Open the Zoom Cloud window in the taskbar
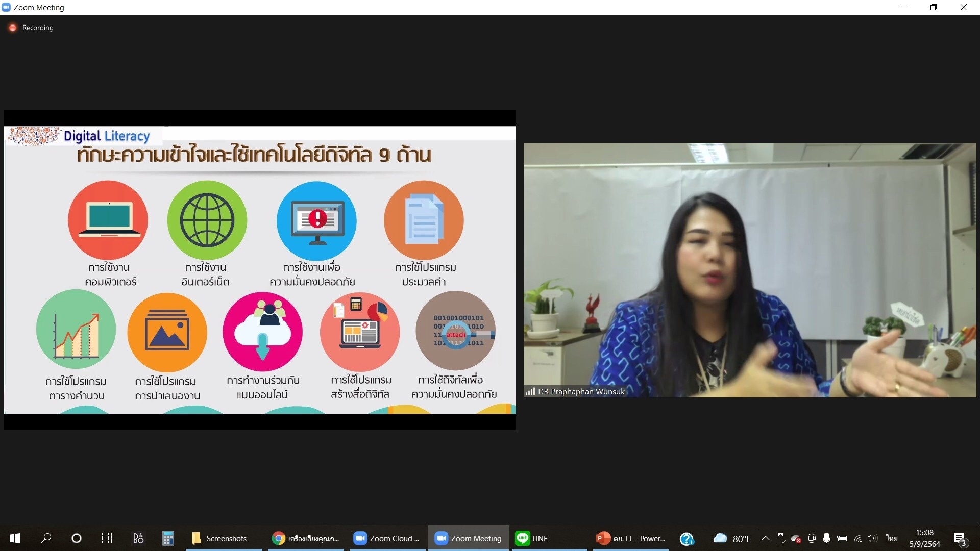 [386, 538]
